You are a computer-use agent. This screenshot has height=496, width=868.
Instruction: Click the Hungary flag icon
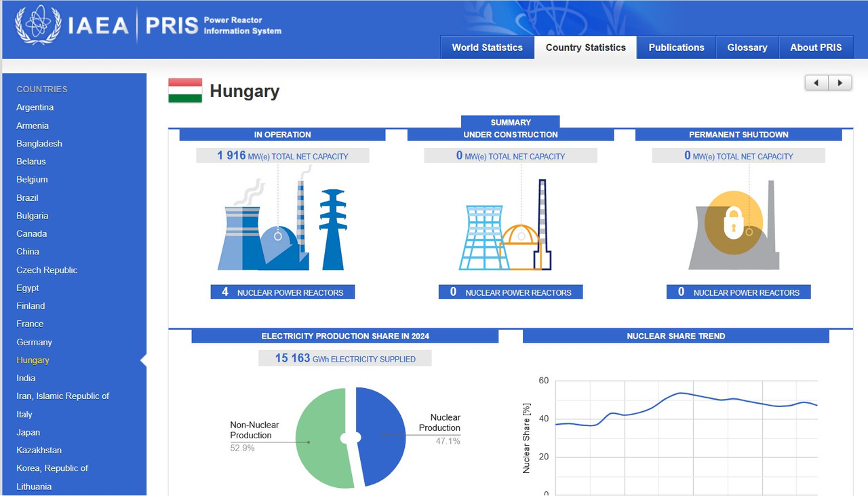[185, 91]
